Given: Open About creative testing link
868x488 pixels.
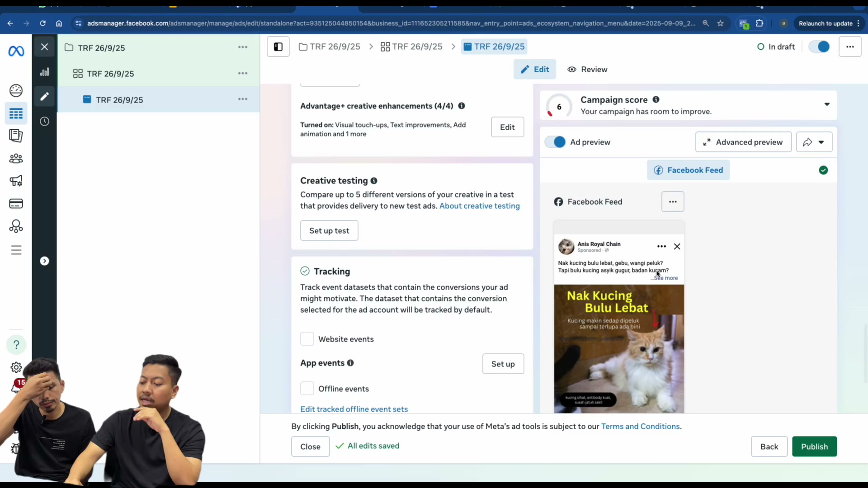Looking at the screenshot, I should point(480,206).
